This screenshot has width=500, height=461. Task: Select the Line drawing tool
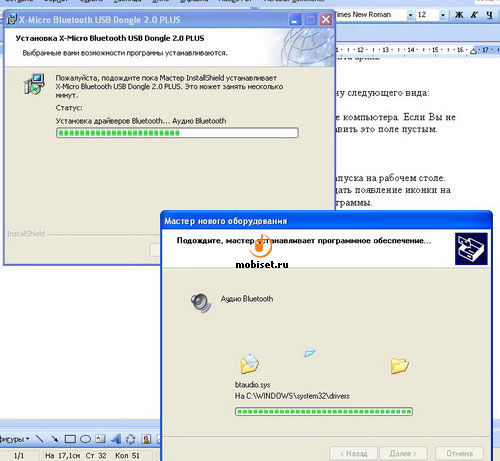[x=40, y=439]
